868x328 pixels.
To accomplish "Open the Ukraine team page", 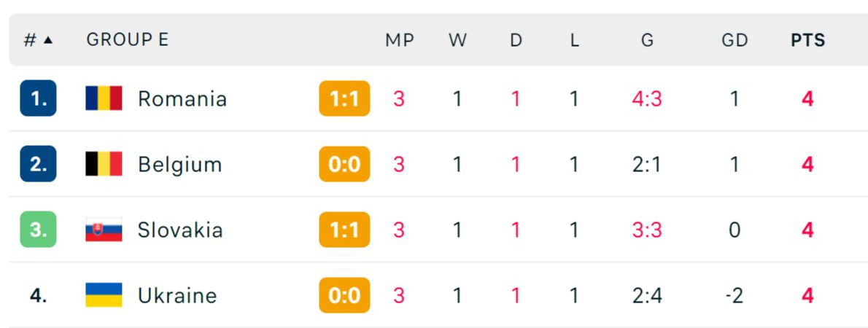I will click(x=177, y=295).
